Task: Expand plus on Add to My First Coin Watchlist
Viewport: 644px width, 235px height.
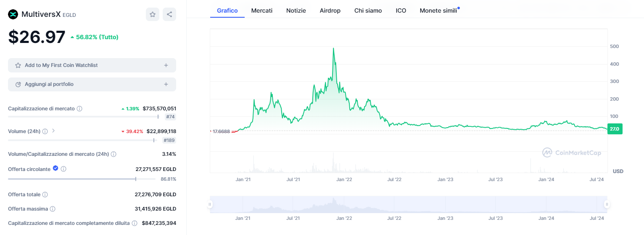Action: [166, 65]
